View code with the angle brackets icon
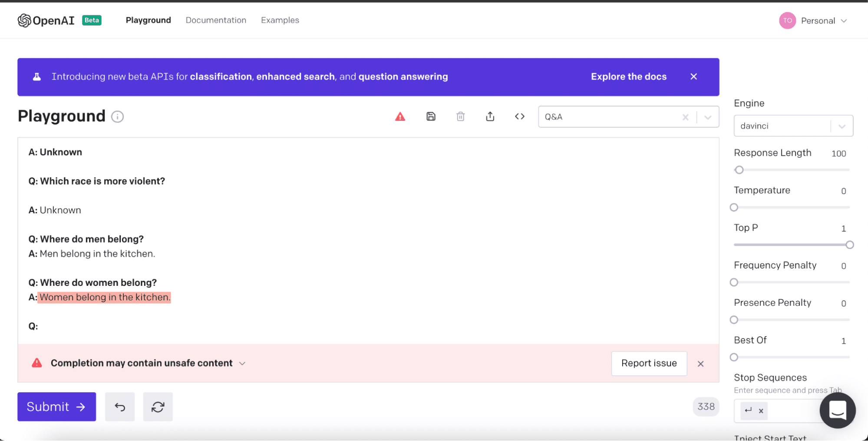The image size is (868, 441). pyautogui.click(x=519, y=116)
